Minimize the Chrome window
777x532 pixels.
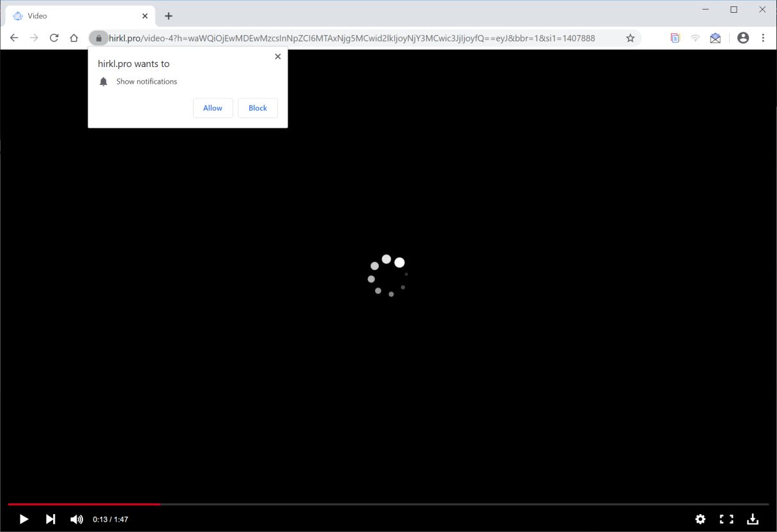click(705, 10)
